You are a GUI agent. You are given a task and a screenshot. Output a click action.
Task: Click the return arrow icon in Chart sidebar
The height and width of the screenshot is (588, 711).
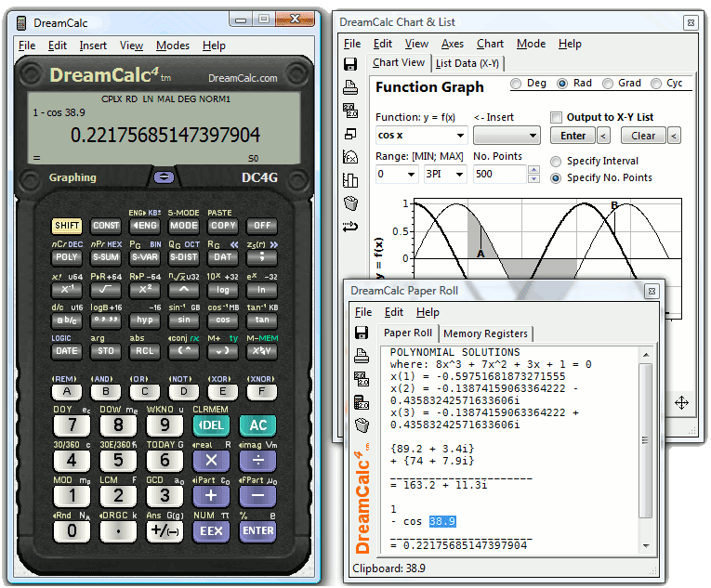pyautogui.click(x=350, y=227)
